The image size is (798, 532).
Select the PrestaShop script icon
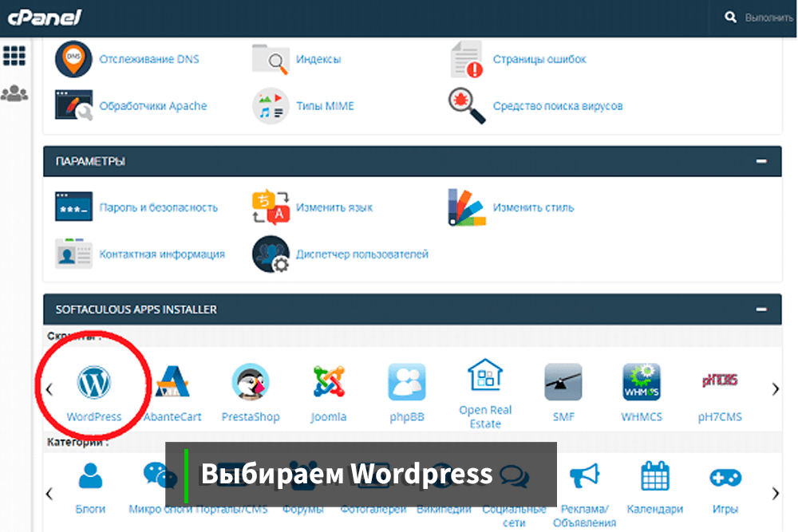(x=251, y=381)
